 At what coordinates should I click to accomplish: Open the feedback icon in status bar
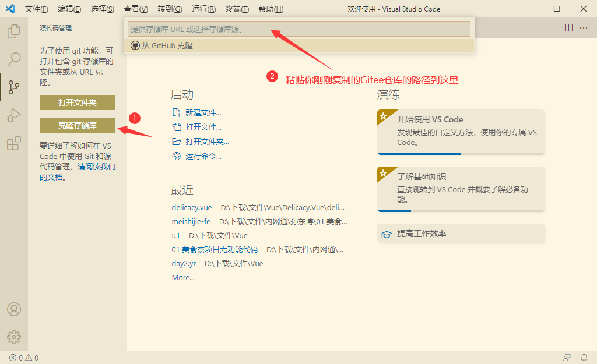[567, 358]
